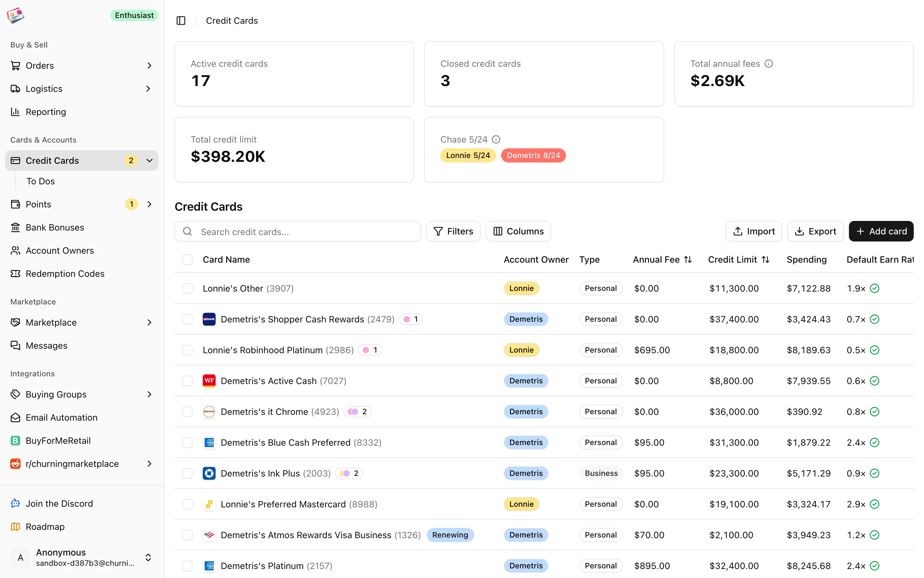Viewport: 924px width, 578px height.
Task: Click info icon beside Total annual fees
Action: [769, 64]
